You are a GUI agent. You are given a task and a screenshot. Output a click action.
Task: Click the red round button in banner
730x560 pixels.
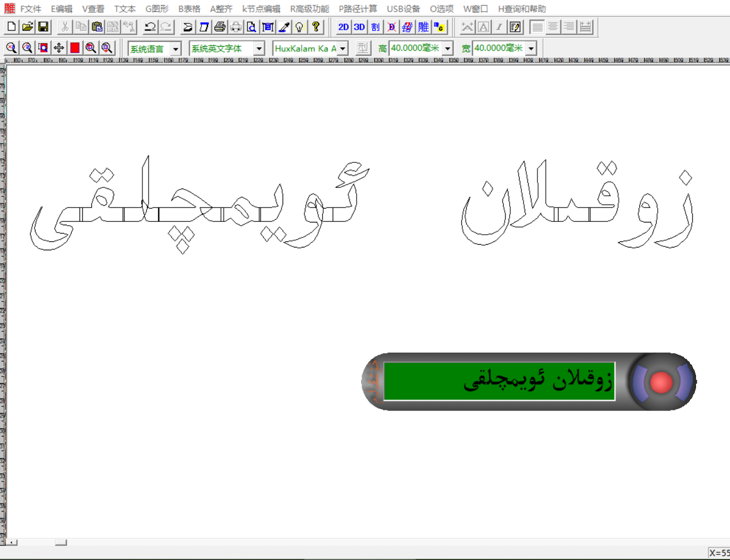point(661,382)
